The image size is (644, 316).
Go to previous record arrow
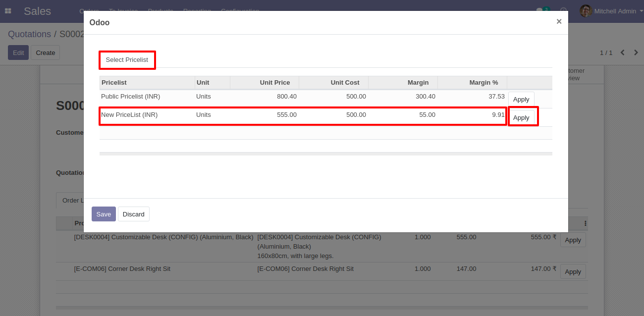point(623,53)
